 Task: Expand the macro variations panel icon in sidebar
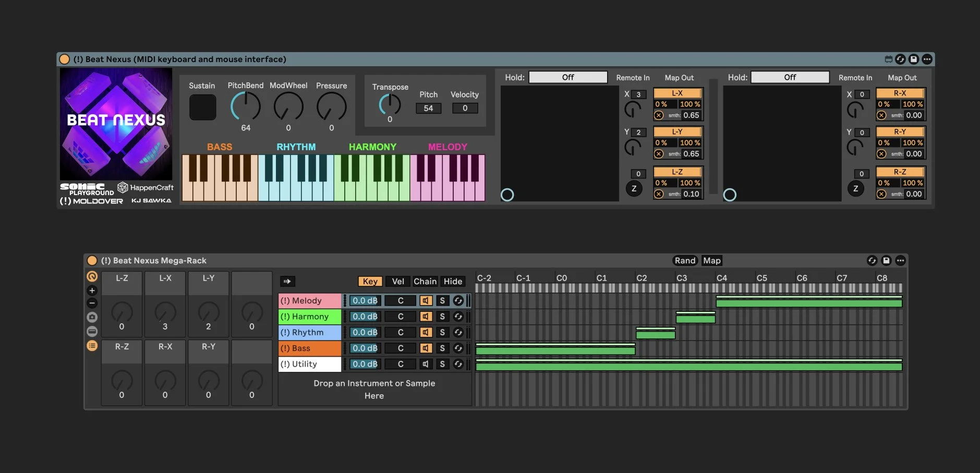(92, 331)
